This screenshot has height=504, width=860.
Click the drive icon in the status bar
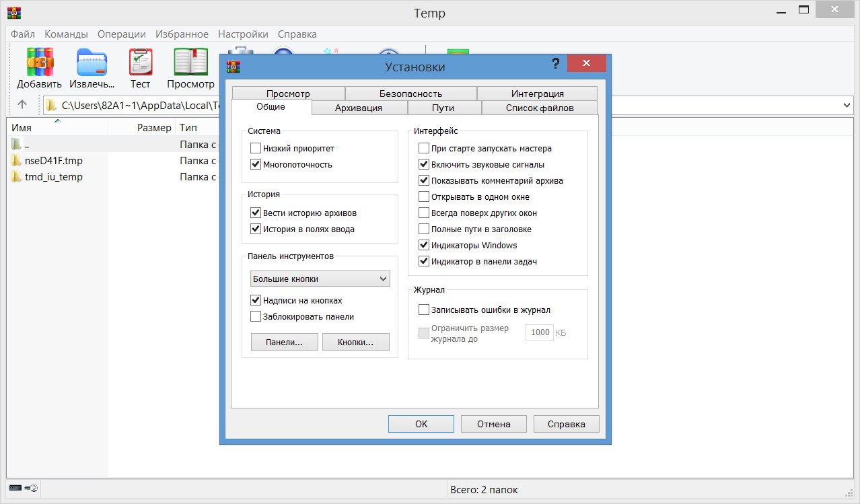pyautogui.click(x=15, y=489)
